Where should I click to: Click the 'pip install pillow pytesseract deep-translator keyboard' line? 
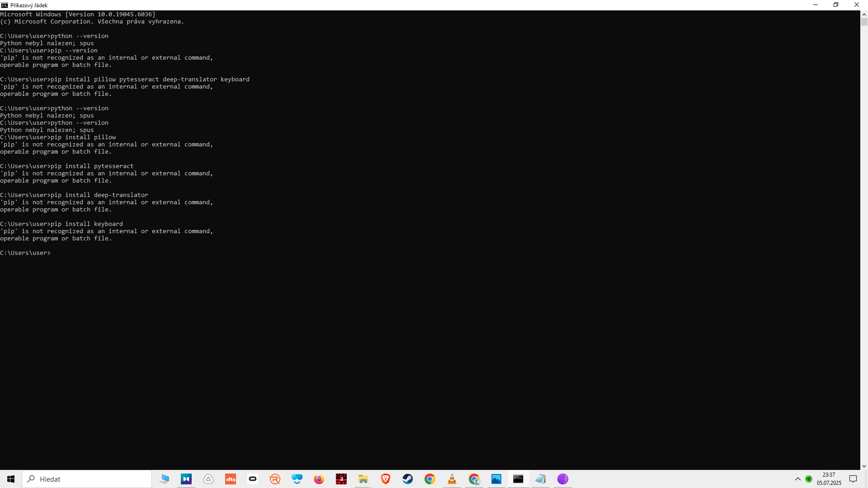click(125, 80)
